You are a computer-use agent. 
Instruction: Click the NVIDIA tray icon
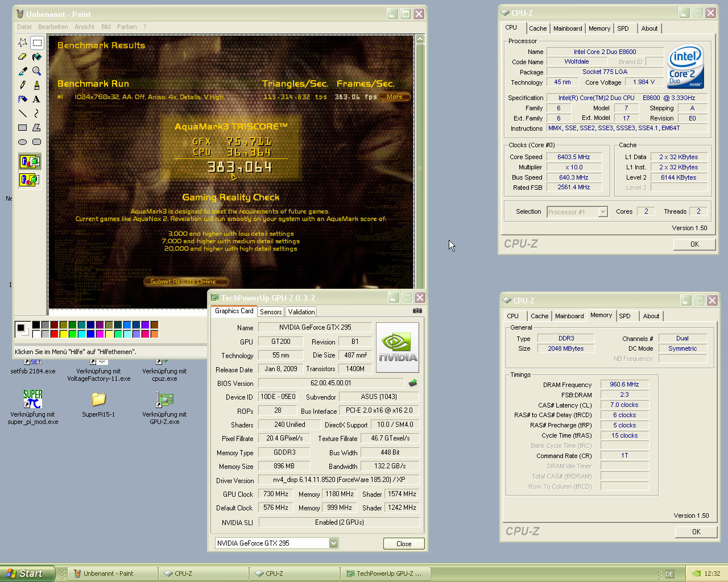point(696,573)
